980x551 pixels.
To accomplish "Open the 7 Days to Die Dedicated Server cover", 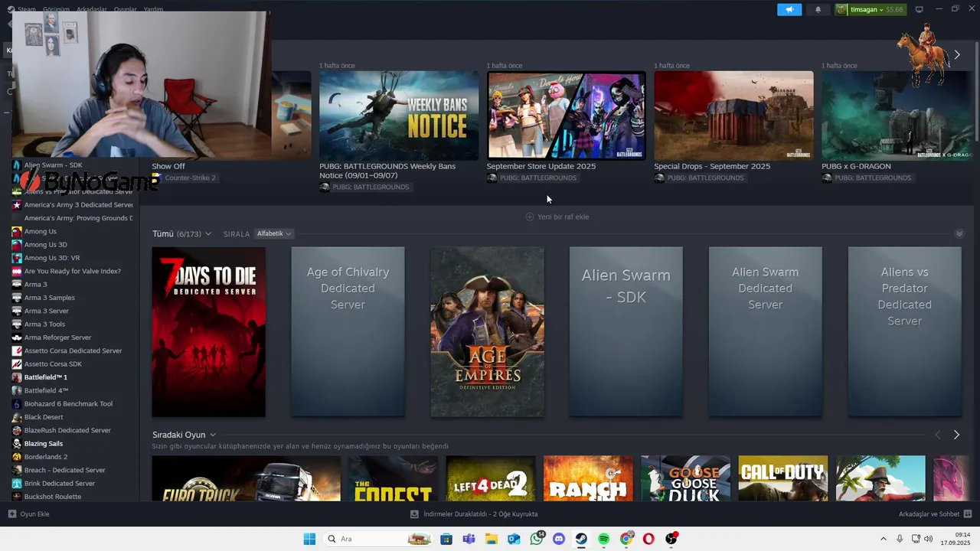I will click(x=208, y=331).
